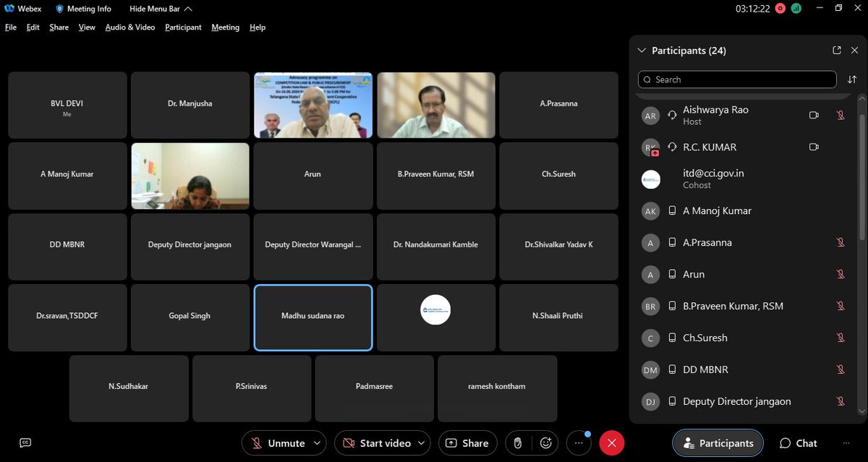This screenshot has height=462, width=868.
Task: Toggle the Unmute microphone button
Action: 278,443
